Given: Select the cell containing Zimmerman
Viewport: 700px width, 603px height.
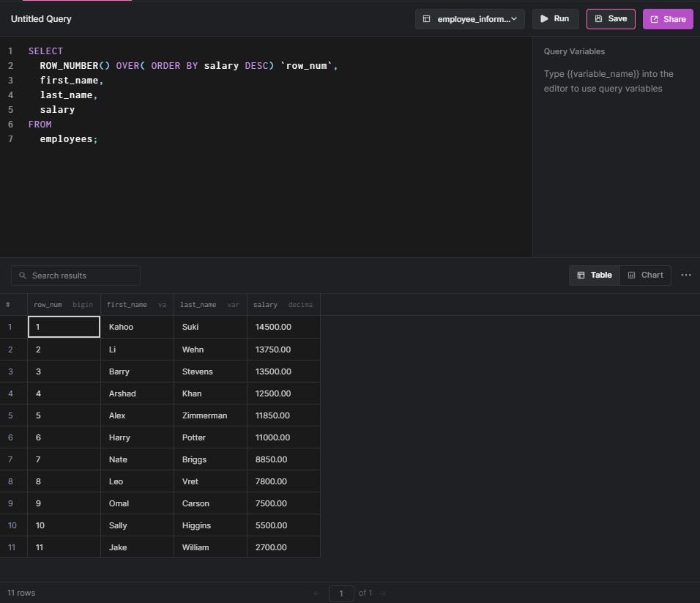Looking at the screenshot, I should [x=210, y=415].
